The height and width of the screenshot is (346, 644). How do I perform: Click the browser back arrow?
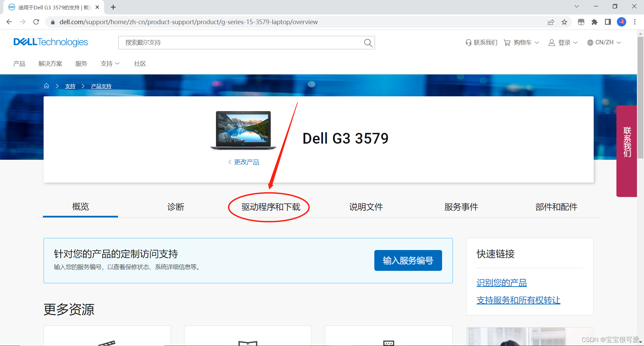[9, 22]
